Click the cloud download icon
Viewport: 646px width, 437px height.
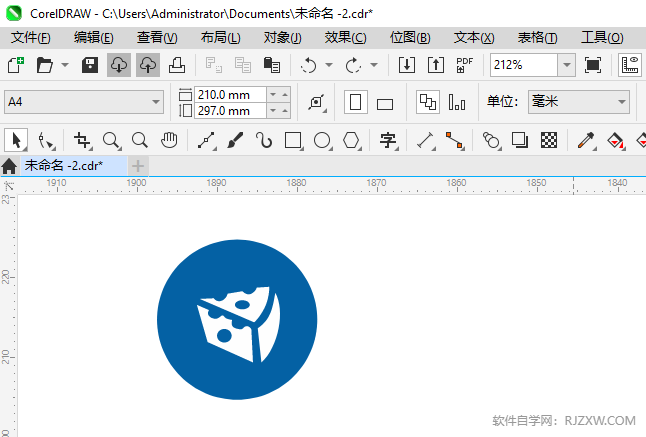pos(119,65)
